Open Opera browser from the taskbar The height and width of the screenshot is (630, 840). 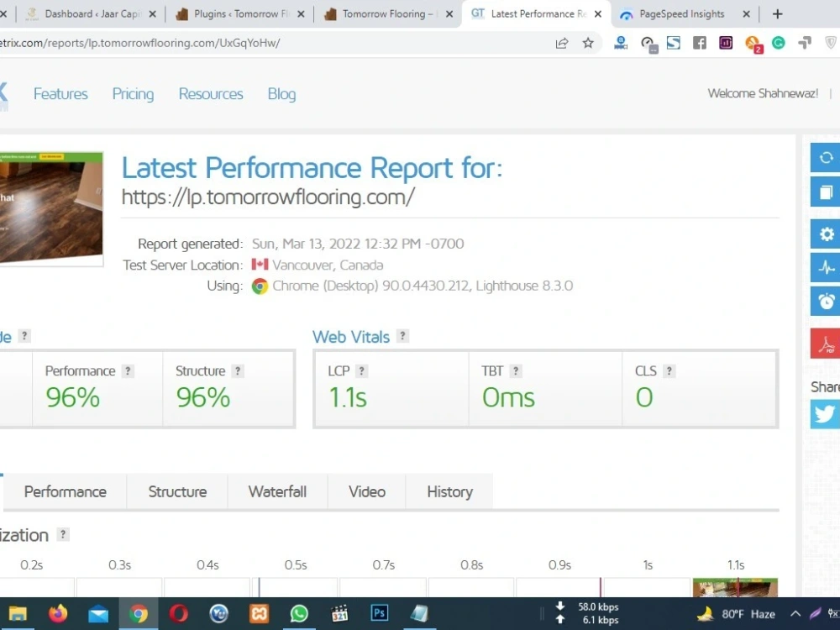click(178, 613)
